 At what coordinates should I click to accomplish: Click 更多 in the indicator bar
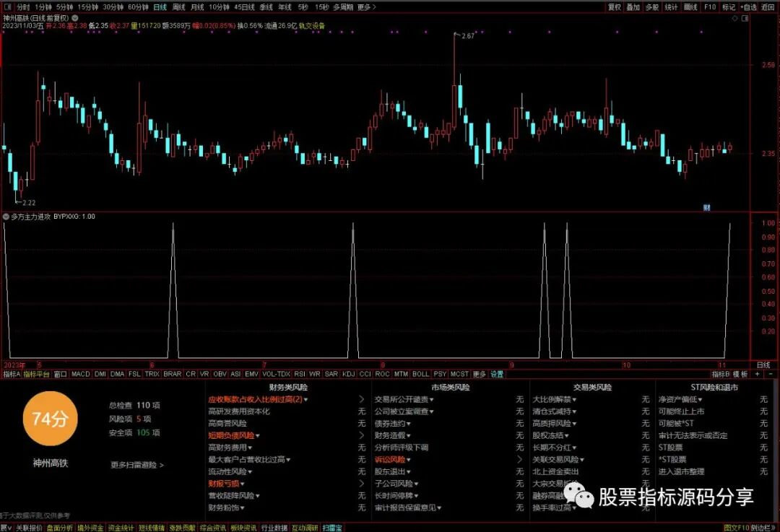tap(479, 374)
